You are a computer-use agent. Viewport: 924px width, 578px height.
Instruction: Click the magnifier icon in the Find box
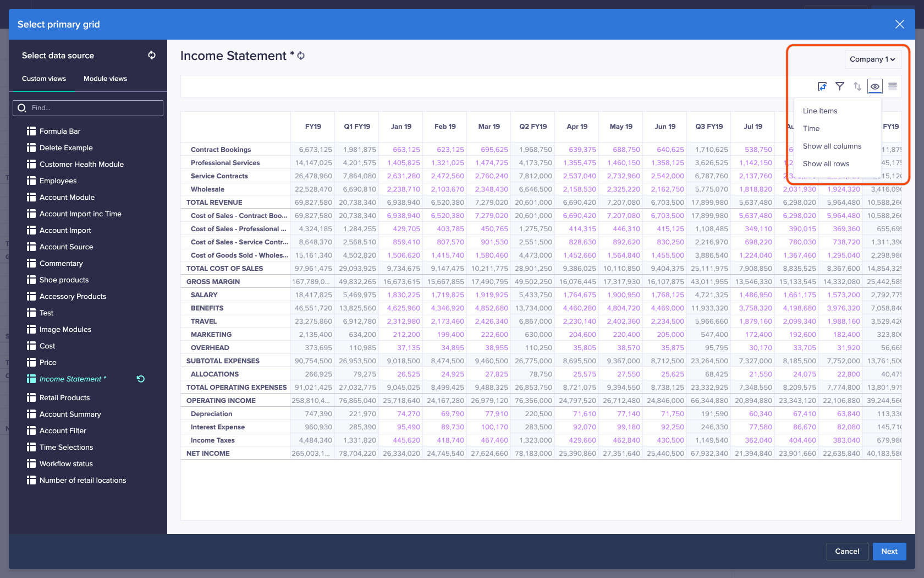tap(22, 108)
